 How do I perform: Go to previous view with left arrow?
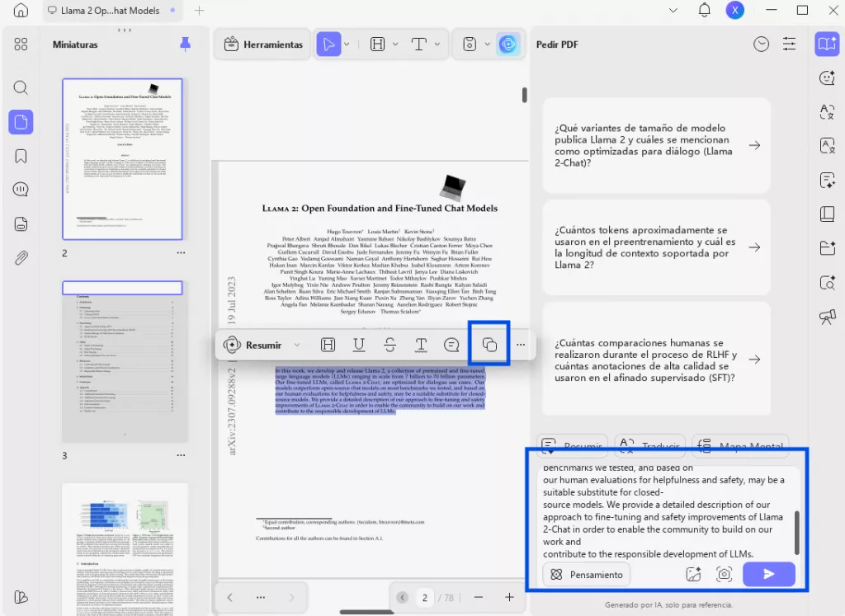coord(230,596)
